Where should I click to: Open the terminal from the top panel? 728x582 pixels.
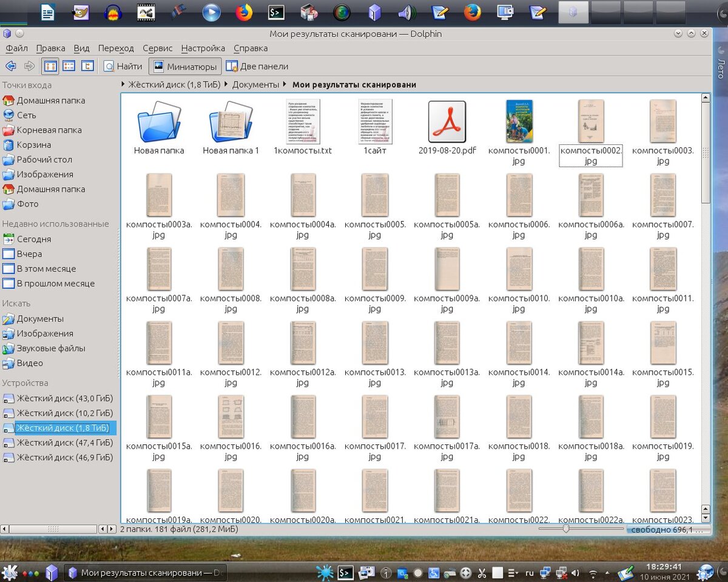[277, 12]
